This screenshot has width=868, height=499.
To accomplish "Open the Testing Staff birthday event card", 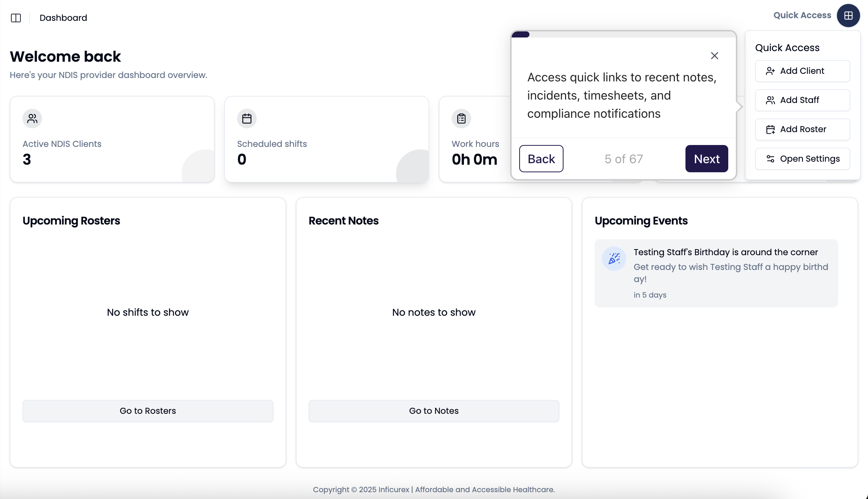I will point(716,273).
